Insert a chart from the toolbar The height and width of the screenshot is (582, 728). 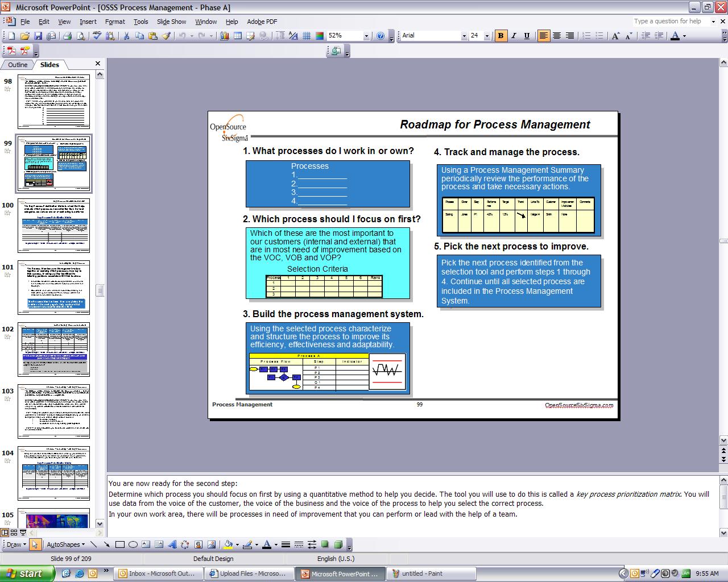point(224,36)
